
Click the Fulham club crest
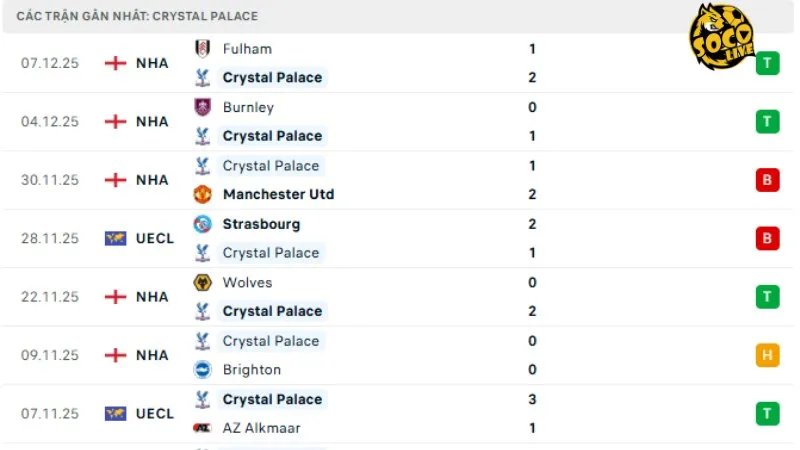(x=202, y=48)
